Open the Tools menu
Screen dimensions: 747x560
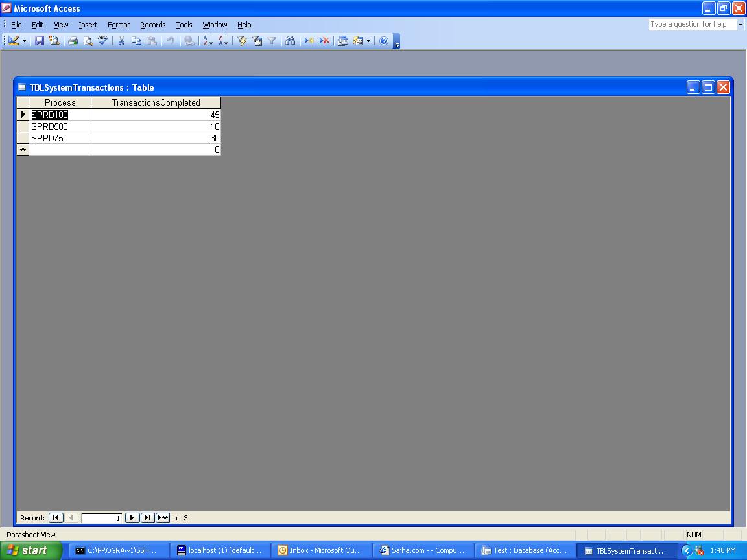pyautogui.click(x=184, y=25)
